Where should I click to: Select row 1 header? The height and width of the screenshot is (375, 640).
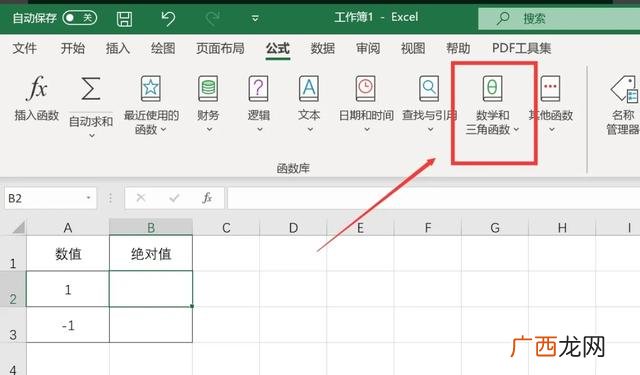coord(13,253)
